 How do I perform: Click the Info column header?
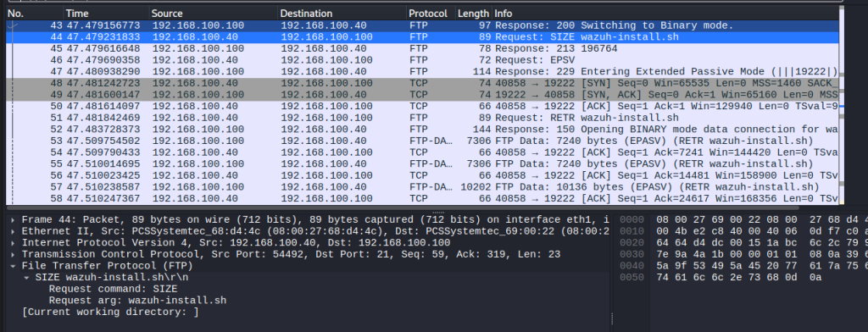665,14
